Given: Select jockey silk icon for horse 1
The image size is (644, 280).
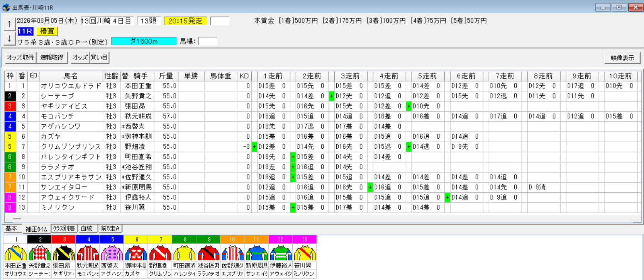Looking at the screenshot, I should [15, 253].
